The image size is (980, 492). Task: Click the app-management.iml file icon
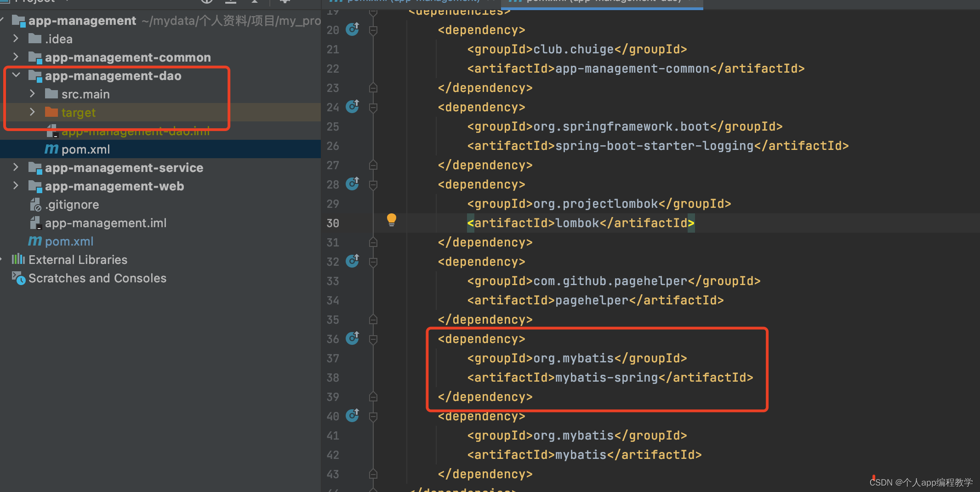tap(35, 223)
